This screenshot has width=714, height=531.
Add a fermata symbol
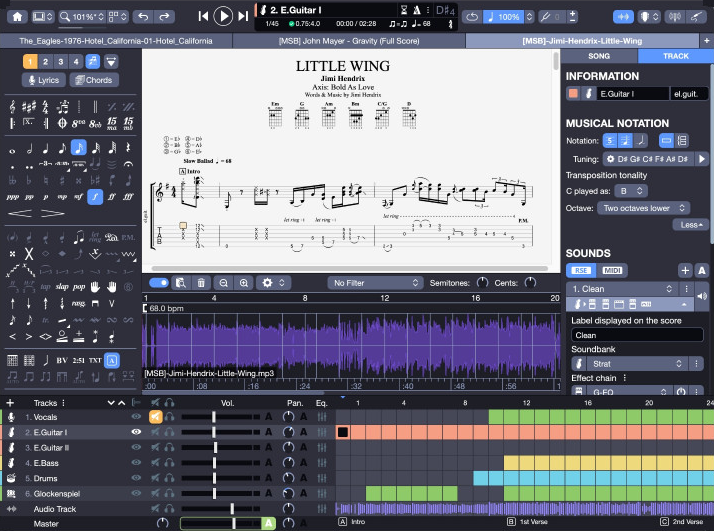point(128,164)
